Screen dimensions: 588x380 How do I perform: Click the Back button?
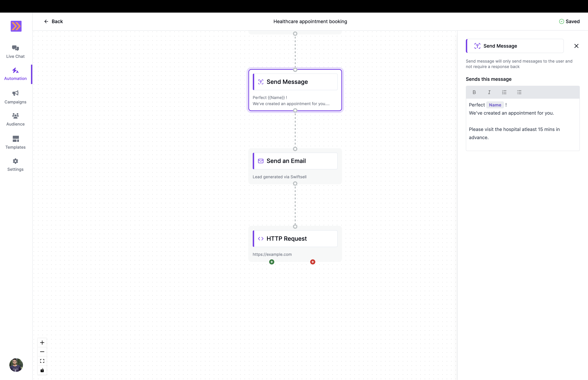click(53, 21)
